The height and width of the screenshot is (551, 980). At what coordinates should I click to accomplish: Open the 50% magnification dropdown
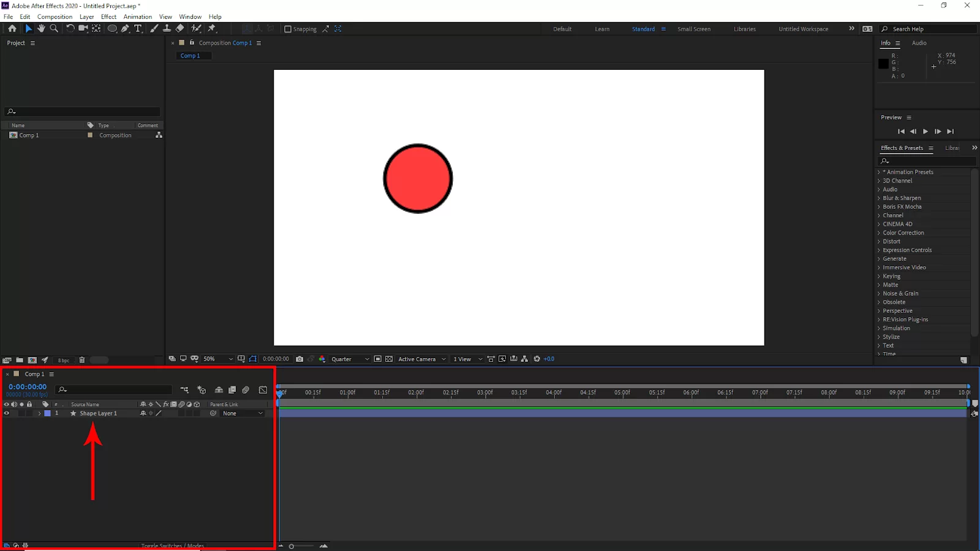click(x=218, y=359)
